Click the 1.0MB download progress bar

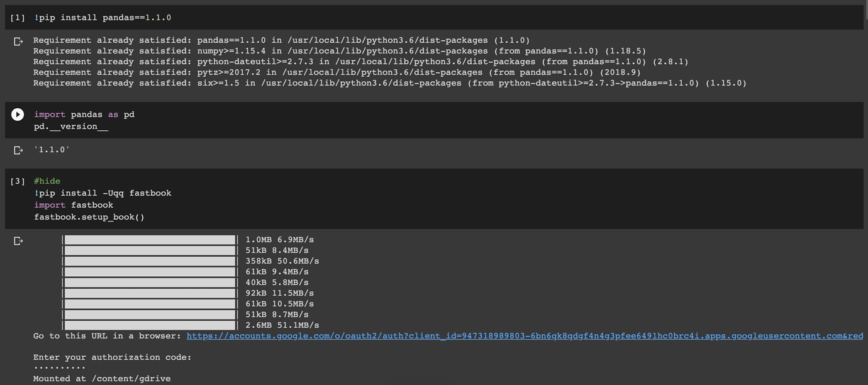[x=150, y=239]
